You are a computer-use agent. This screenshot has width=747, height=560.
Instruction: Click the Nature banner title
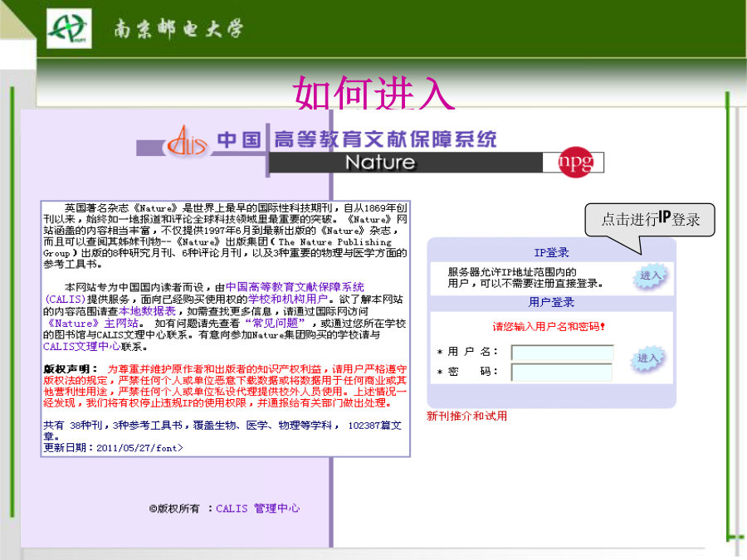380,163
